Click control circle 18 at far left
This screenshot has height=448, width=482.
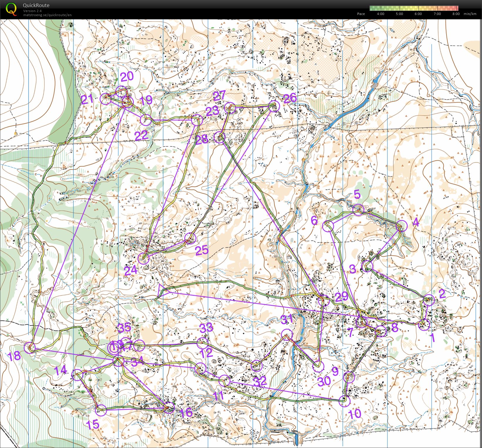[x=30, y=348]
